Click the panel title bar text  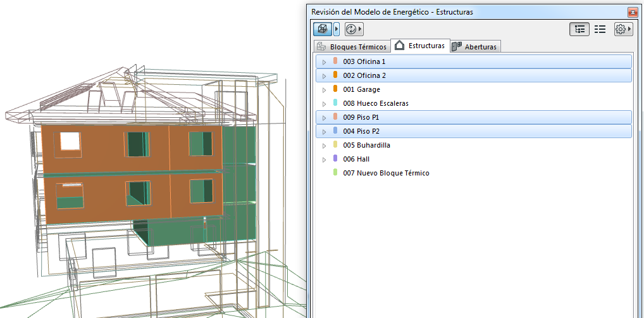click(x=392, y=12)
